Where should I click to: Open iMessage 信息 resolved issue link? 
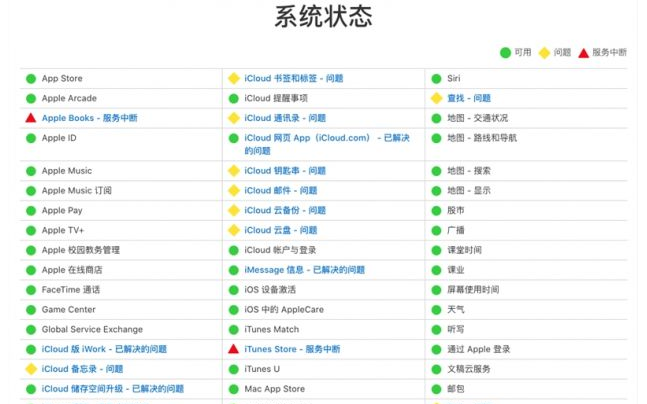[305, 270]
